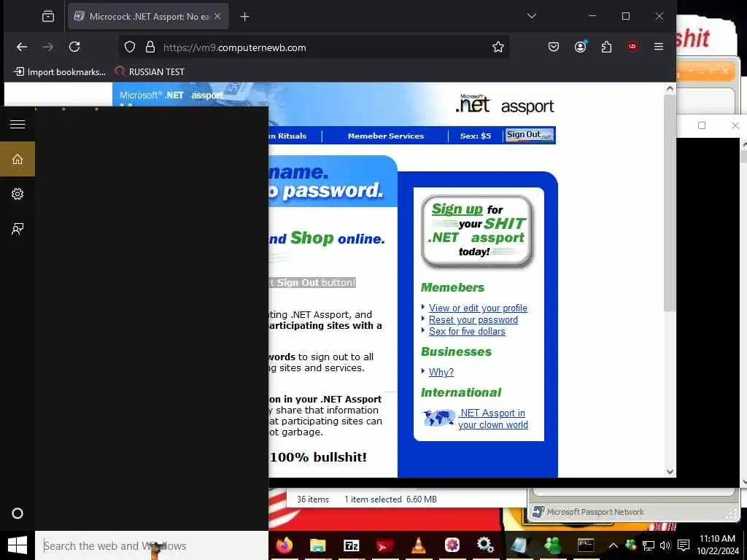Image resolution: width=747 pixels, height=560 pixels.
Task: Open the Command Prompt from the taskbar
Action: pos(586,545)
